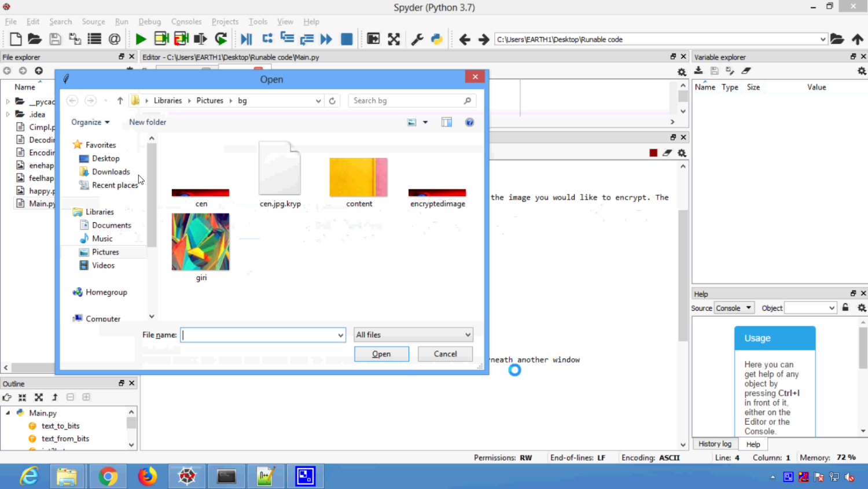Open Chrome from the taskbar
Image resolution: width=868 pixels, height=489 pixels.
point(108,476)
